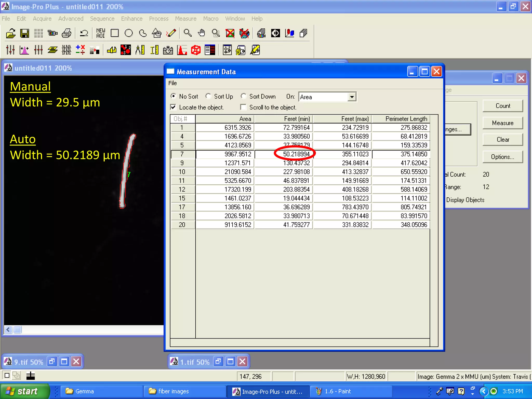
Task: Open the Macro menu
Action: pos(211,19)
